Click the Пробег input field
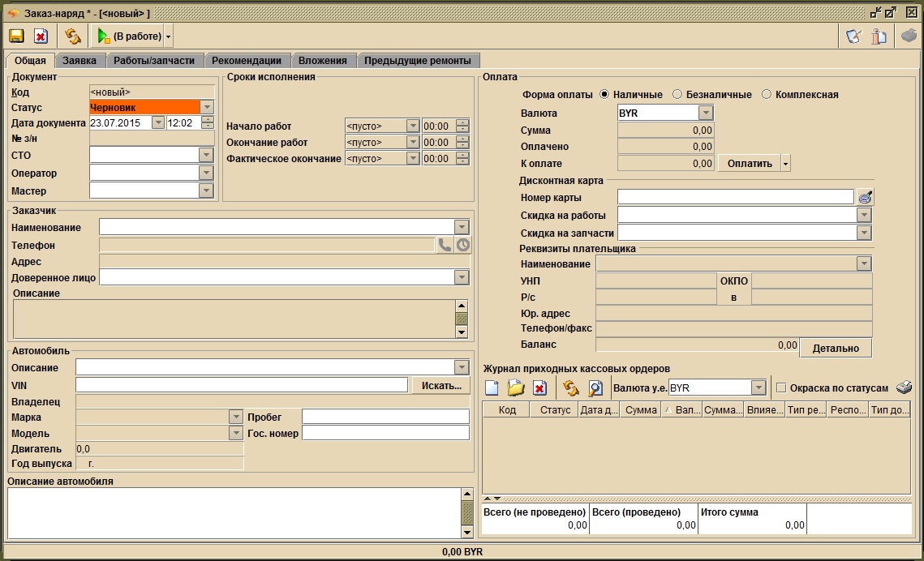The image size is (924, 561). (x=386, y=417)
